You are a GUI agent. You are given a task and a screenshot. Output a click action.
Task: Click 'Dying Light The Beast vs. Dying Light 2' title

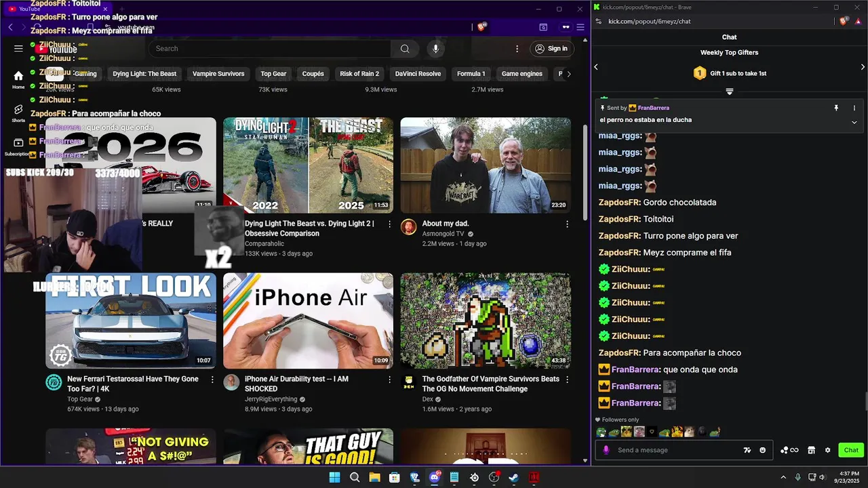point(309,228)
